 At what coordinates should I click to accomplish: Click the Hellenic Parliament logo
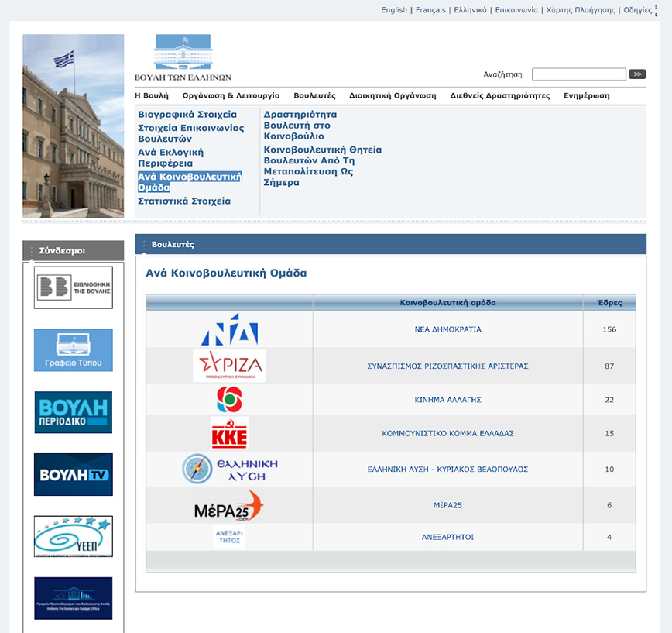point(183,58)
